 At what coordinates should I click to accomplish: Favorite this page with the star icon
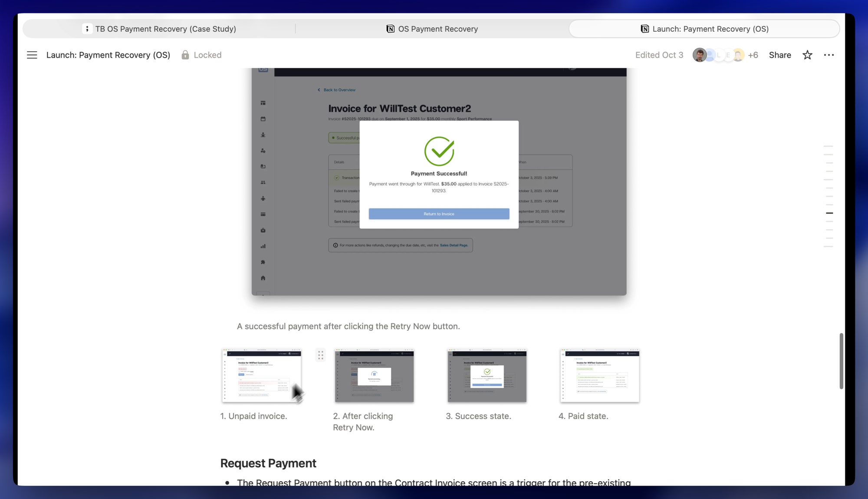[807, 55]
